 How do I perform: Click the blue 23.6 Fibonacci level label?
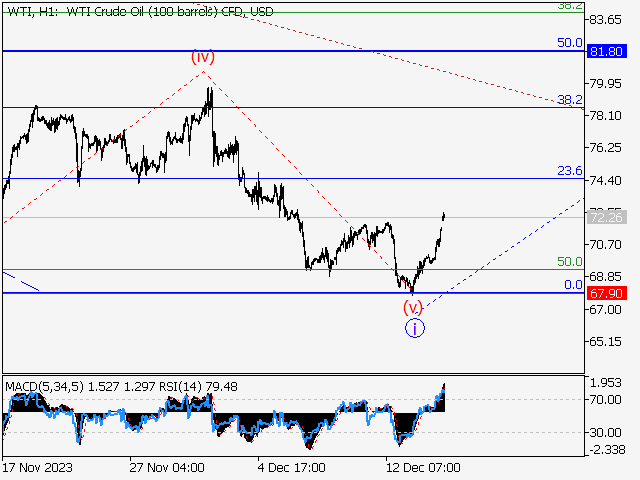pos(570,170)
